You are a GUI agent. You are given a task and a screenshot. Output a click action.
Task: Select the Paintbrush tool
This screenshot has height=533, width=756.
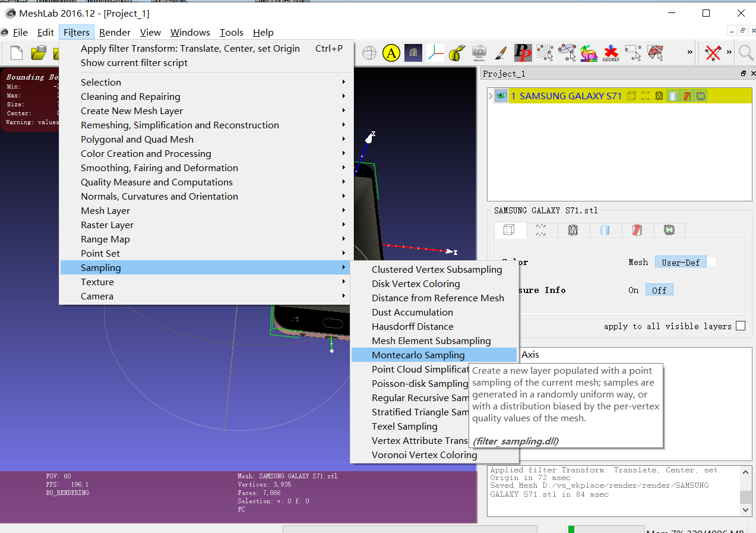[501, 53]
